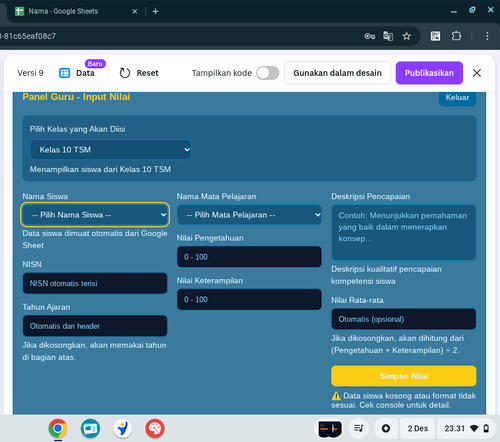Open a new browser tab
The image size is (500, 442).
tap(155, 11)
